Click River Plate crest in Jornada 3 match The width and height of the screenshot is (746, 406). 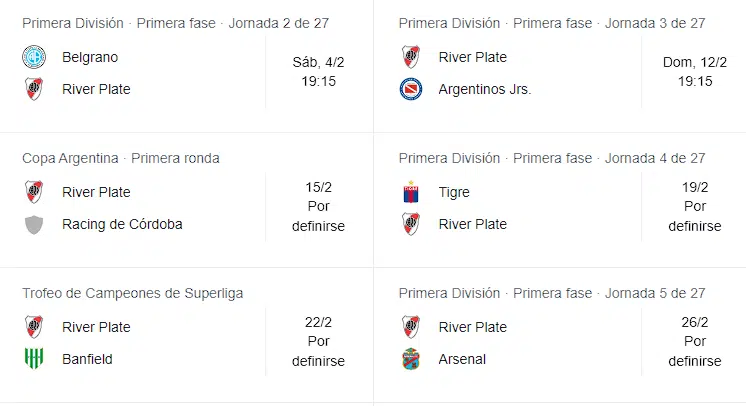click(411, 57)
